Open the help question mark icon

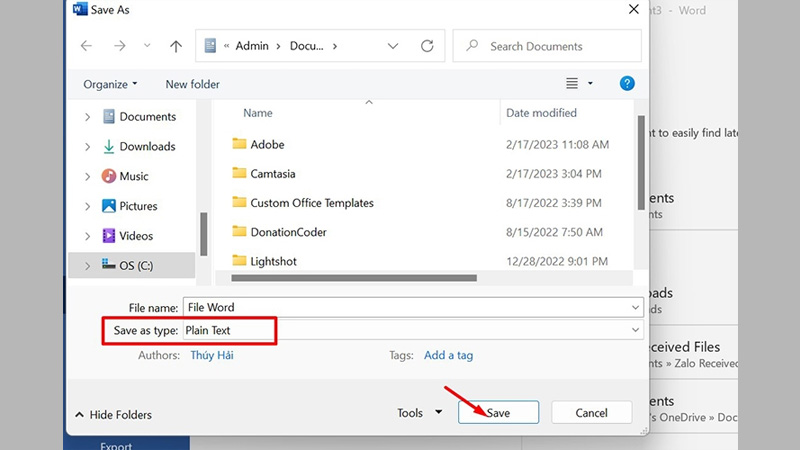pos(627,84)
